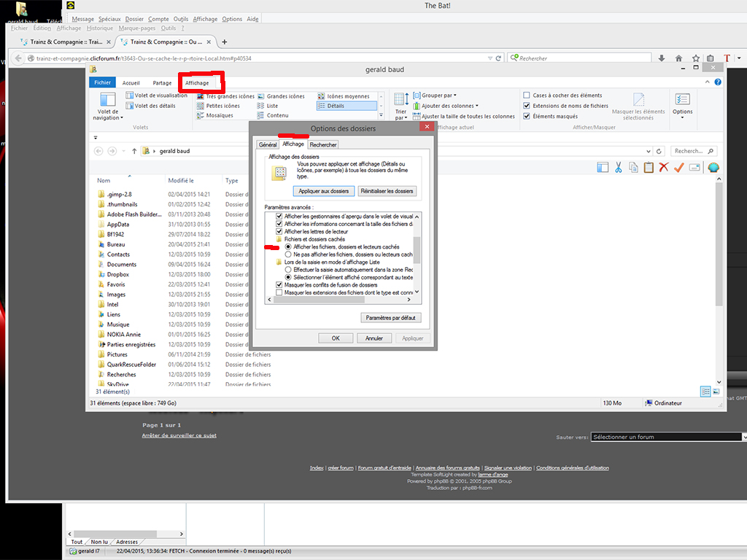Viewport: 747px width, 560px height.
Task: Click Paramètres par défaut button
Action: tap(391, 318)
